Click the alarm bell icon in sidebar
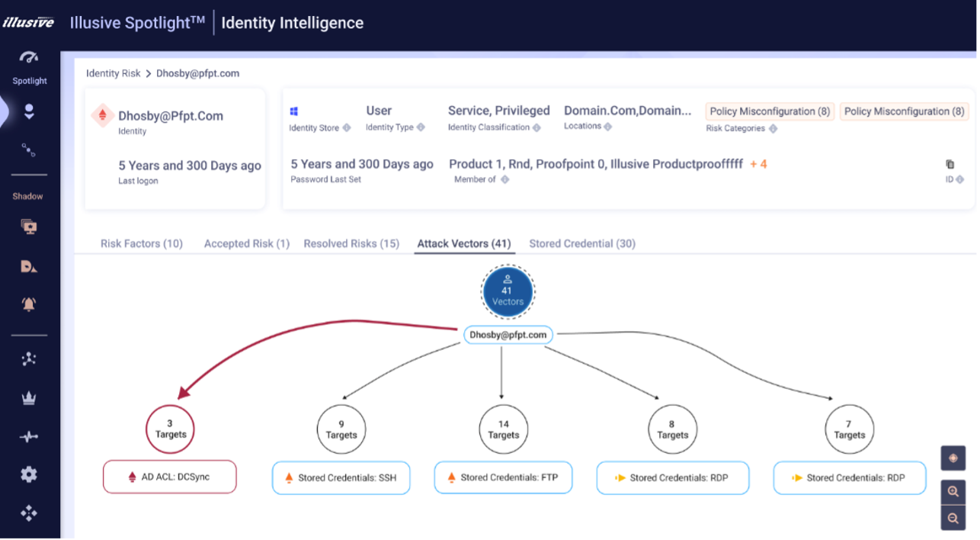The height and width of the screenshot is (540, 980). coord(29,304)
